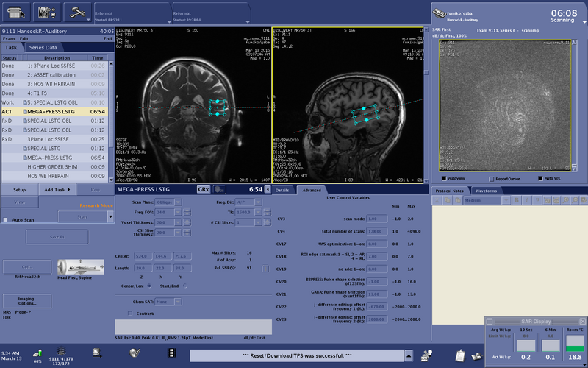Select the Center/Len radio button
The height and width of the screenshot is (368, 588).
click(149, 286)
